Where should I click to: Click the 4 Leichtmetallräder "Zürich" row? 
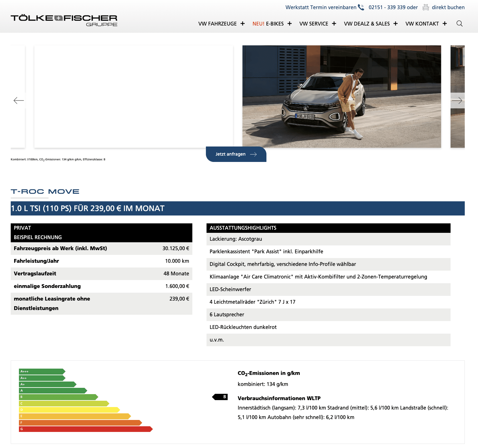[x=329, y=302]
